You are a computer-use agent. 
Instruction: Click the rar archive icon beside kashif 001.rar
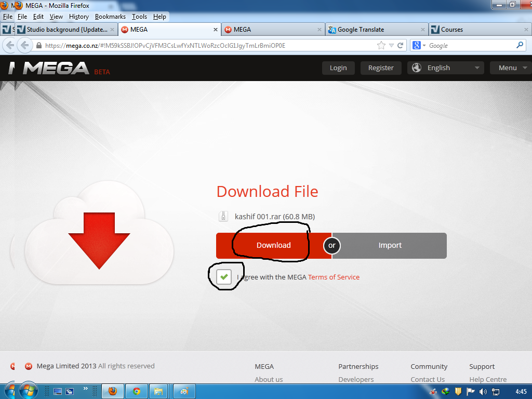[223, 216]
